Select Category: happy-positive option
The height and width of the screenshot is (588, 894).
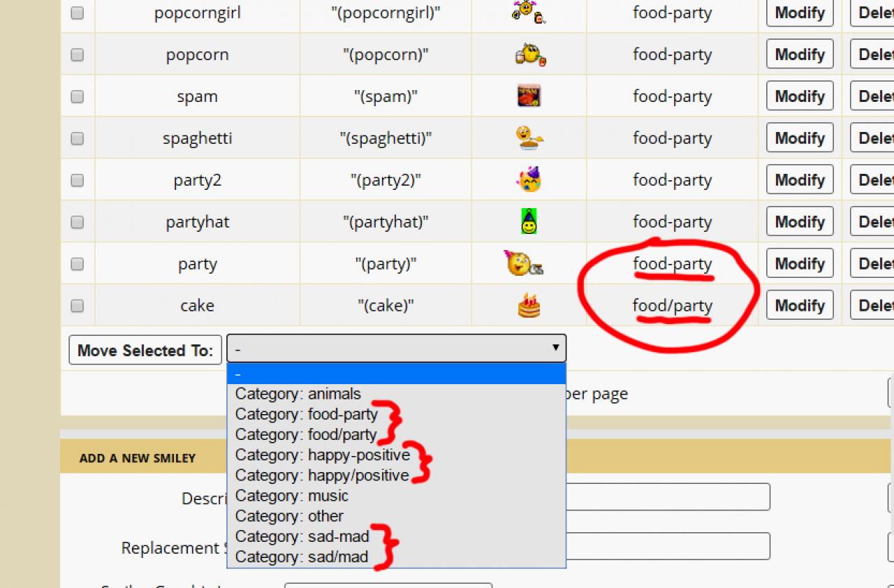click(x=396, y=455)
